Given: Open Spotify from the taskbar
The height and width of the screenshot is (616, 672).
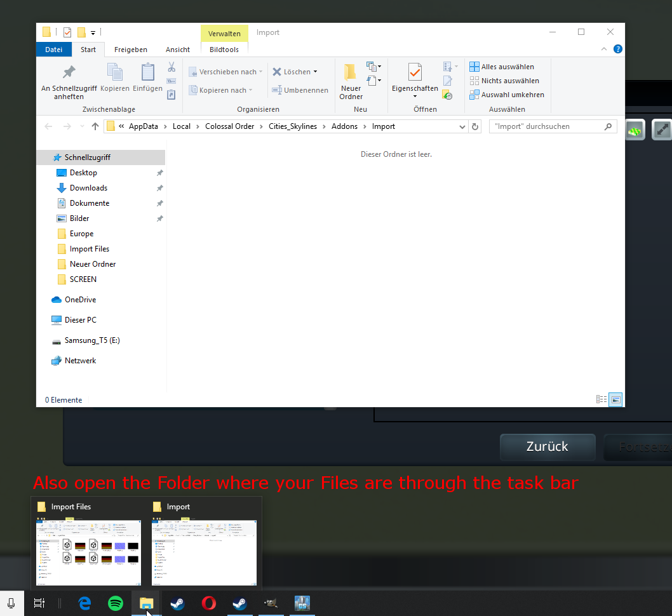Looking at the screenshot, I should tap(116, 603).
